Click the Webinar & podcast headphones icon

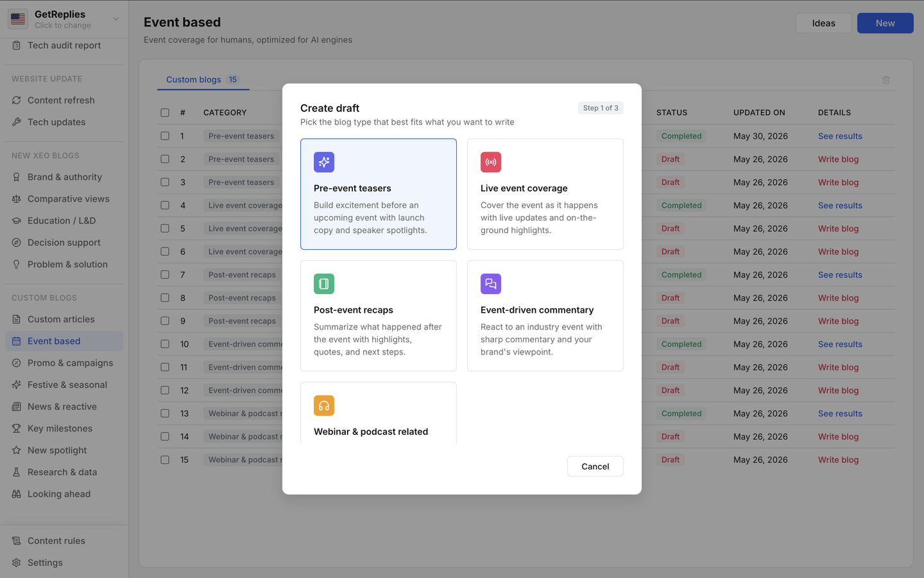[x=324, y=405]
